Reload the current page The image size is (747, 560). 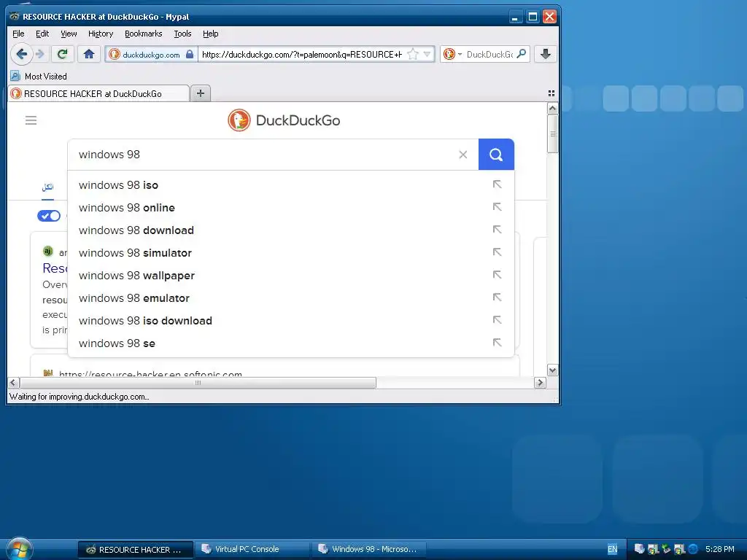[x=63, y=54]
